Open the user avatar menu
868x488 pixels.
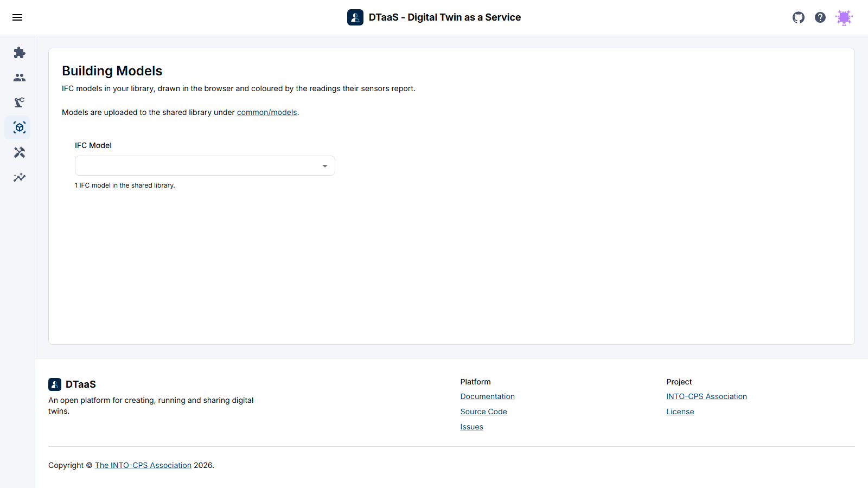pyautogui.click(x=844, y=17)
